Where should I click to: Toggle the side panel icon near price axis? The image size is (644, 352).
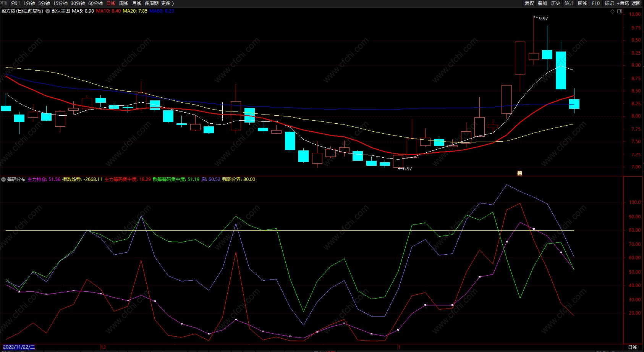point(620,11)
